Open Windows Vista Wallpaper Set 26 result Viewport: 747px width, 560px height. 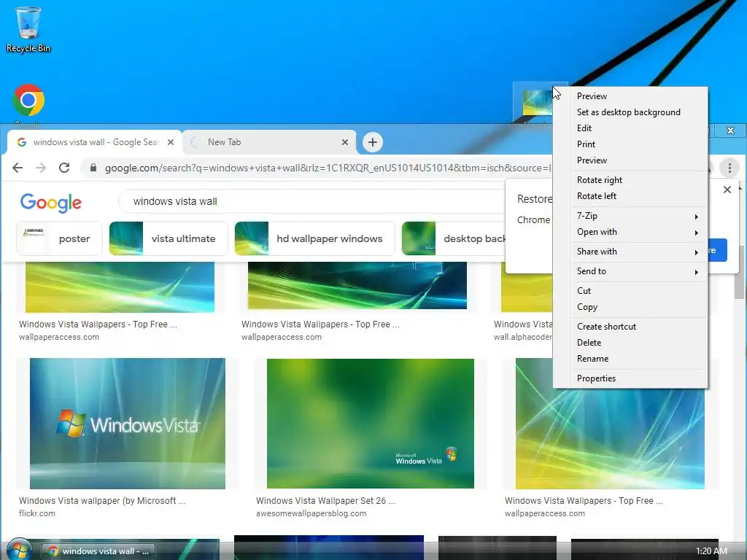[325, 501]
